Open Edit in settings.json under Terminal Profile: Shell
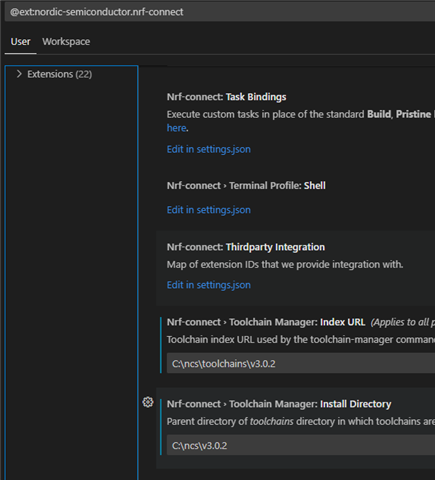 click(x=209, y=210)
